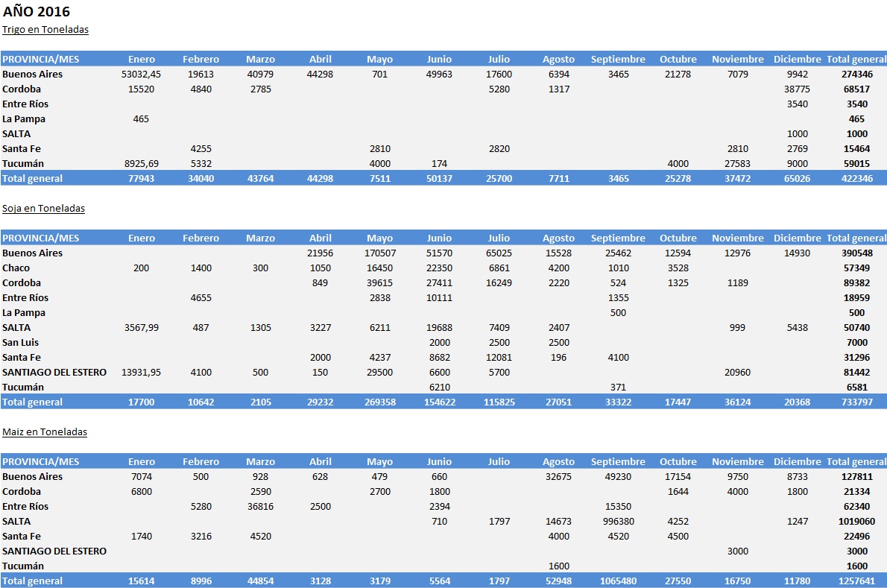
Task: Select Soja Santiago del Estero Enero value 13931,95
Action: [142, 372]
